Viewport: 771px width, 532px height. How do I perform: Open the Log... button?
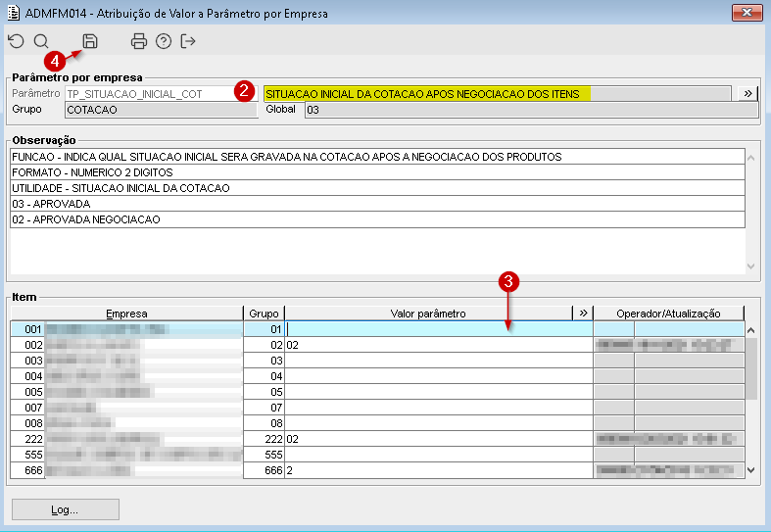66,509
